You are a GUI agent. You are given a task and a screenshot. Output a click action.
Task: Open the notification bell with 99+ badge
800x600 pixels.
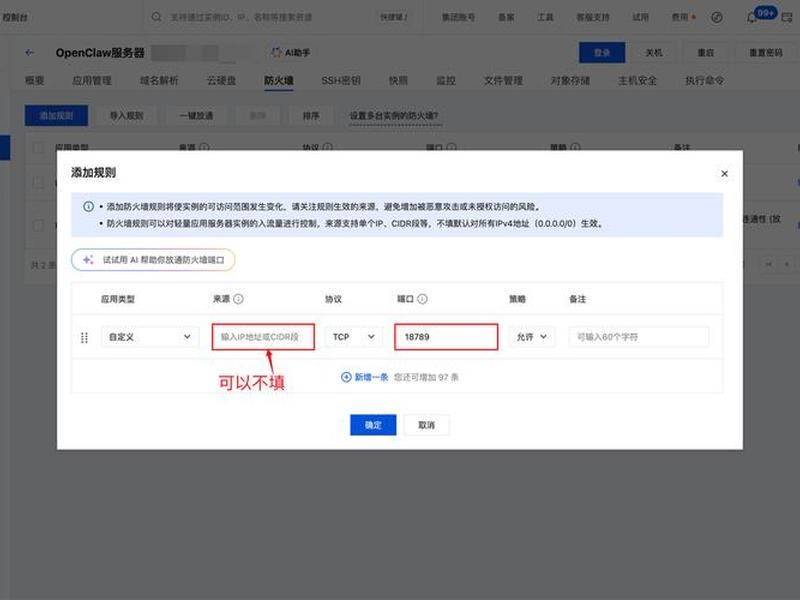[752, 18]
